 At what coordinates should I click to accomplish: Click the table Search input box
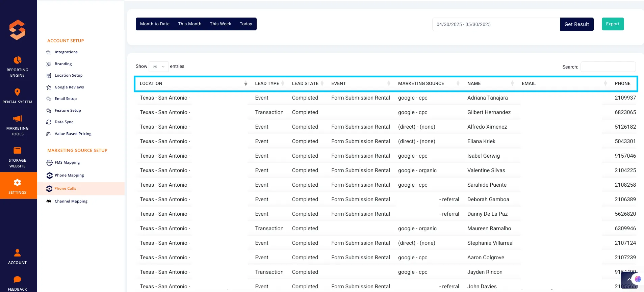[x=608, y=67]
